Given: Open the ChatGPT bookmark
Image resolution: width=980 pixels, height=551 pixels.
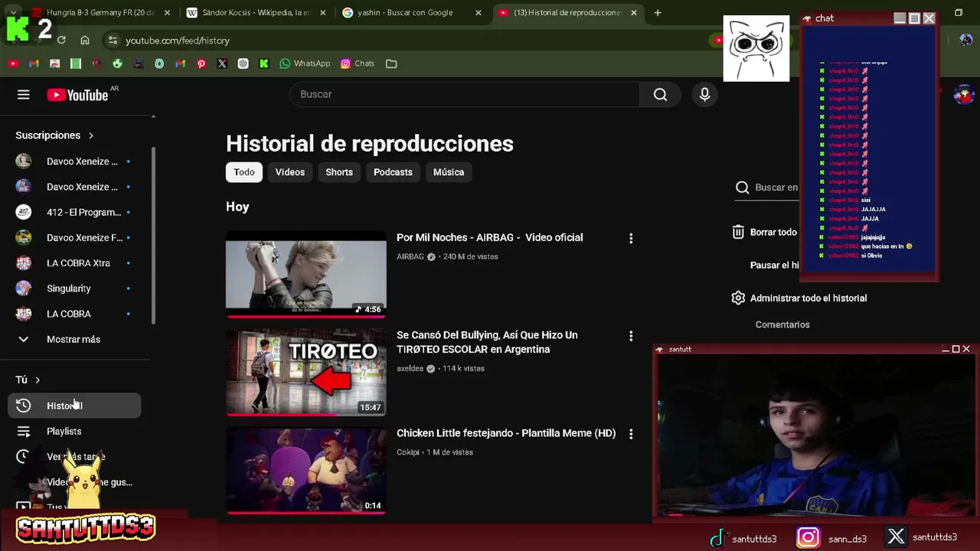Looking at the screenshot, I should pos(243,64).
